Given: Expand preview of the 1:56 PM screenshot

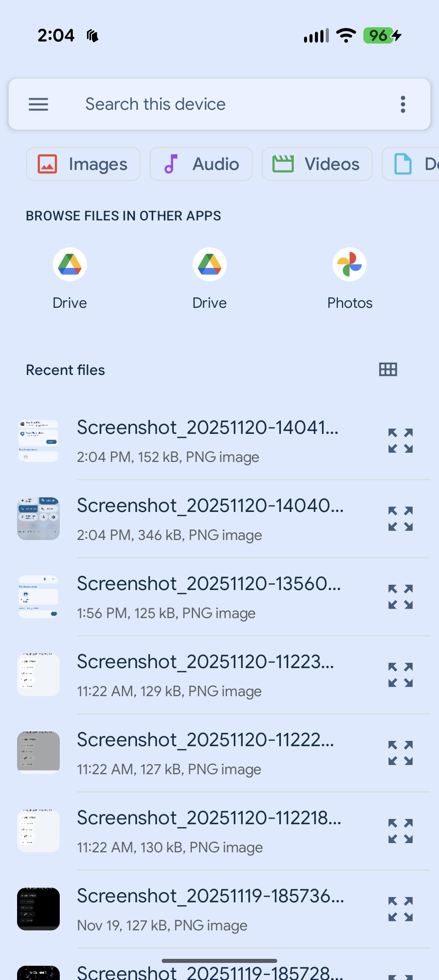Looking at the screenshot, I should (x=400, y=597).
